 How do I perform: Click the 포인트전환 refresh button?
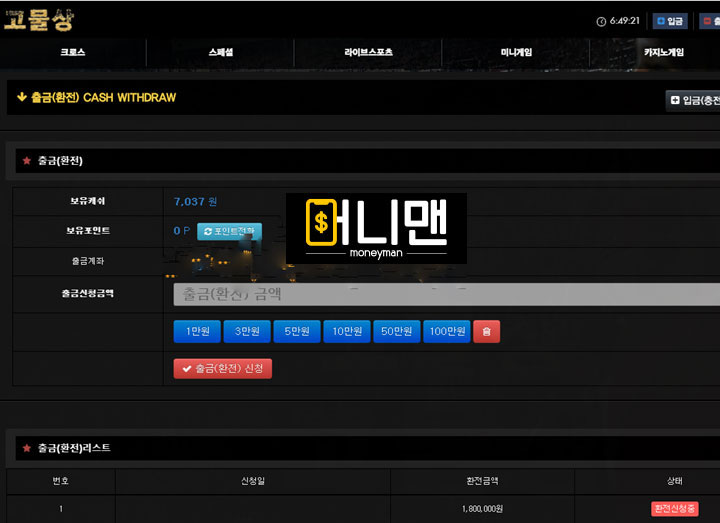229,231
